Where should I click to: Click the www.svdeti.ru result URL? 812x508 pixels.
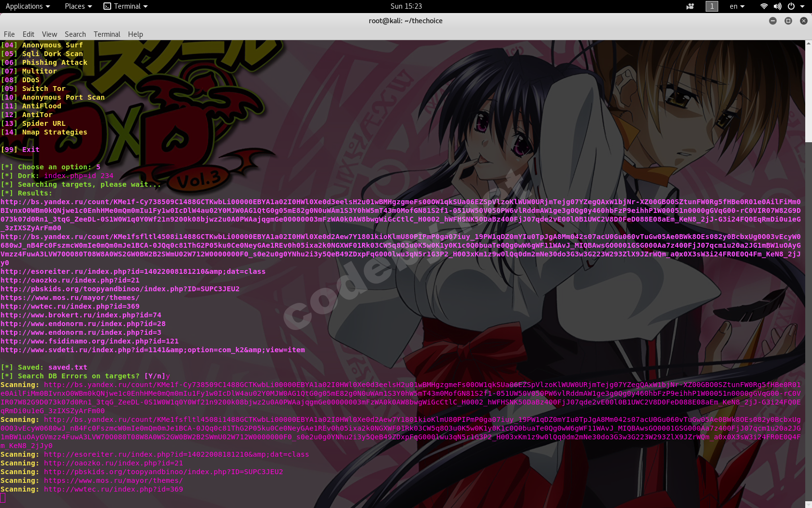click(x=153, y=350)
